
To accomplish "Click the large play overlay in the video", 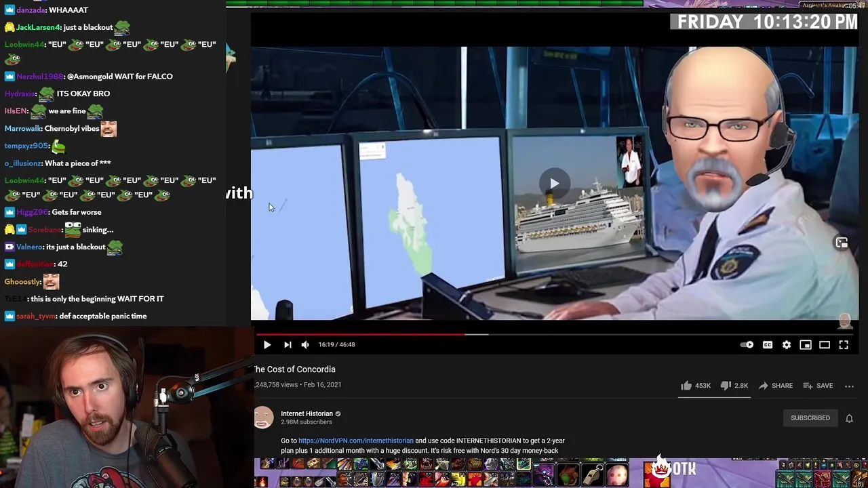I will click(555, 183).
